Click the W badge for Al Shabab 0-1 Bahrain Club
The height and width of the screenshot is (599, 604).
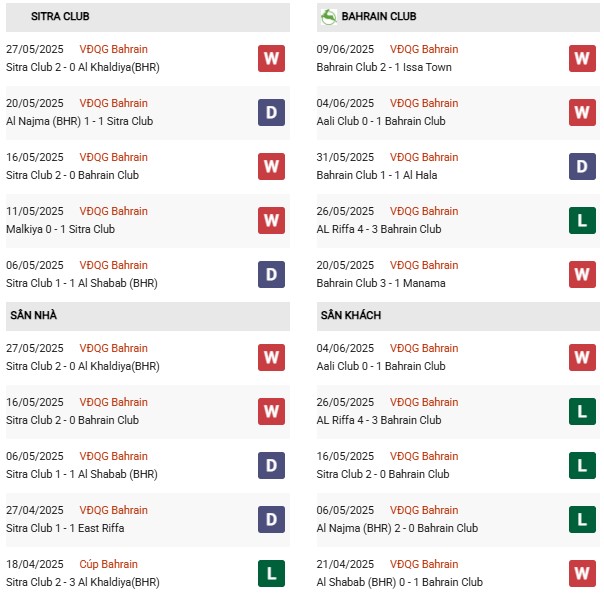(582, 573)
